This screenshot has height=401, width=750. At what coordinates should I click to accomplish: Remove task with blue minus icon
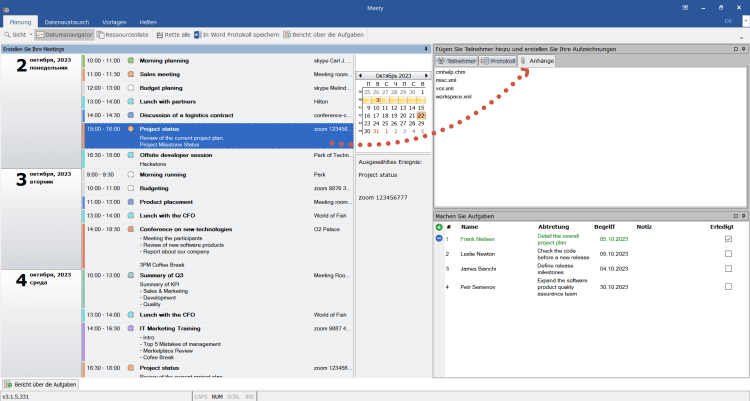pyautogui.click(x=439, y=238)
